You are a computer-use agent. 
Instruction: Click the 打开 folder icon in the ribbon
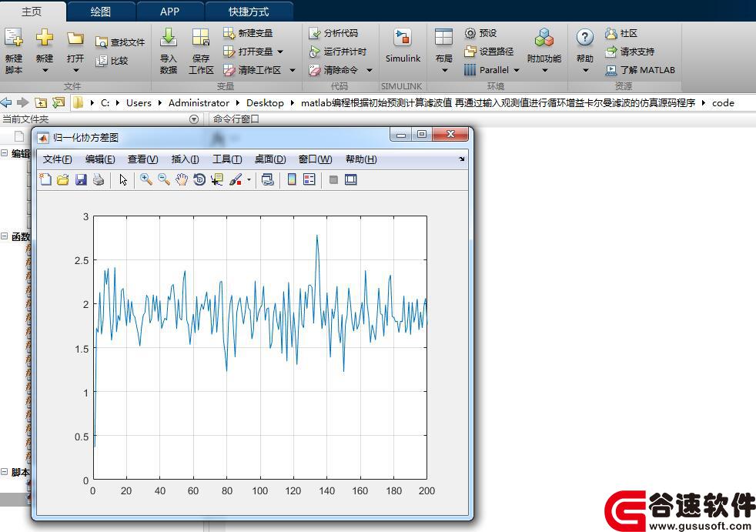75,38
